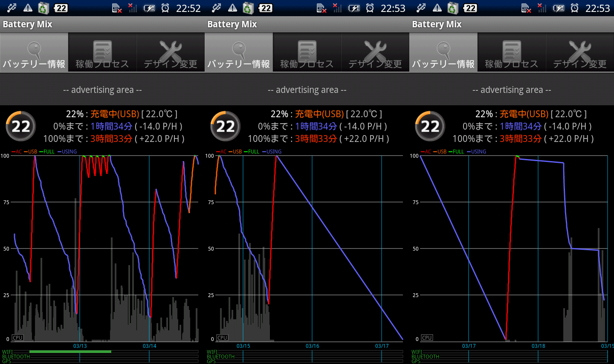
Task: Select バッテリー情報 tab in the middle screen
Action: tap(239, 53)
